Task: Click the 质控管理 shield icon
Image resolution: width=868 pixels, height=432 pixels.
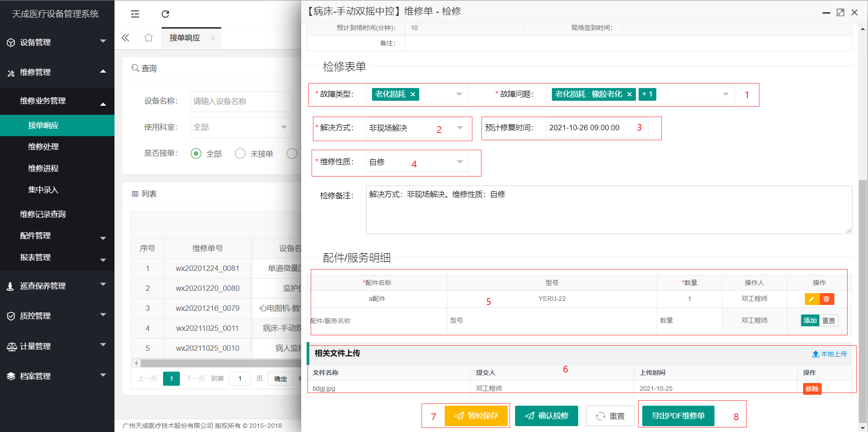Action: click(11, 316)
